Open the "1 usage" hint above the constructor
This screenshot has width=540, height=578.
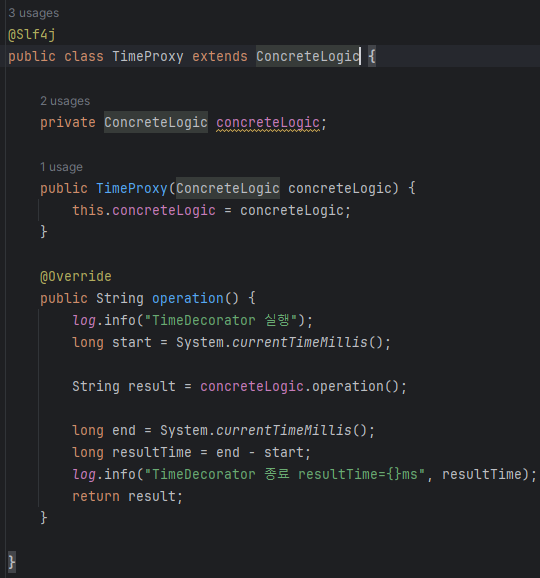point(61,167)
